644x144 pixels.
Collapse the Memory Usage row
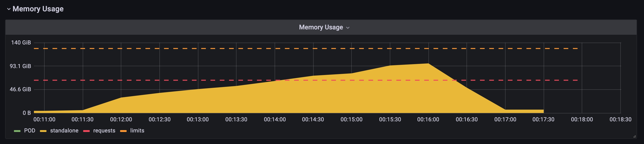coord(9,9)
